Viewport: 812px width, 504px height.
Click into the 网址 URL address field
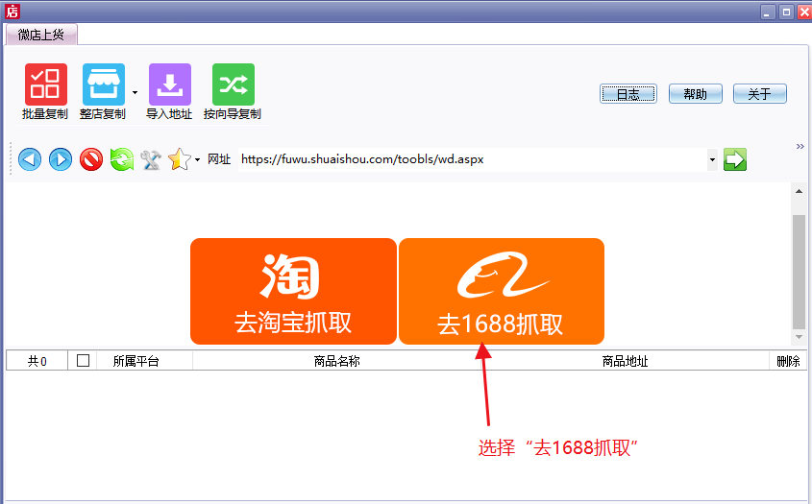[x=472, y=159]
